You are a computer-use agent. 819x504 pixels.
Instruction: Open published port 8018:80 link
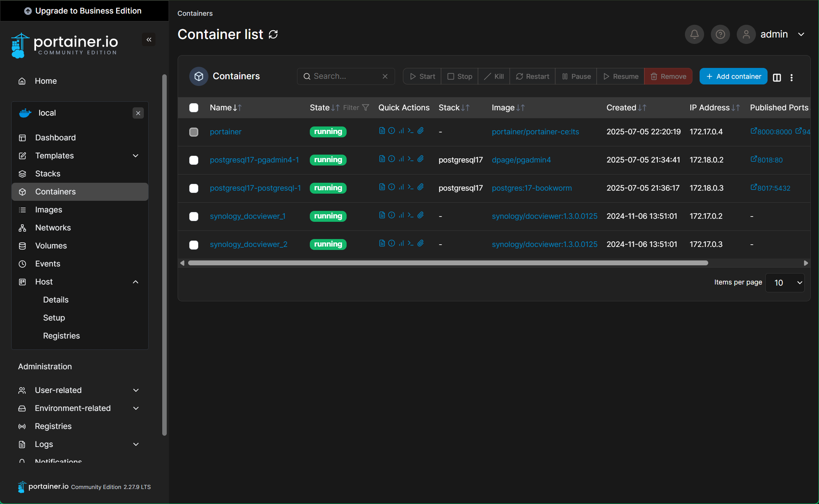click(x=766, y=159)
